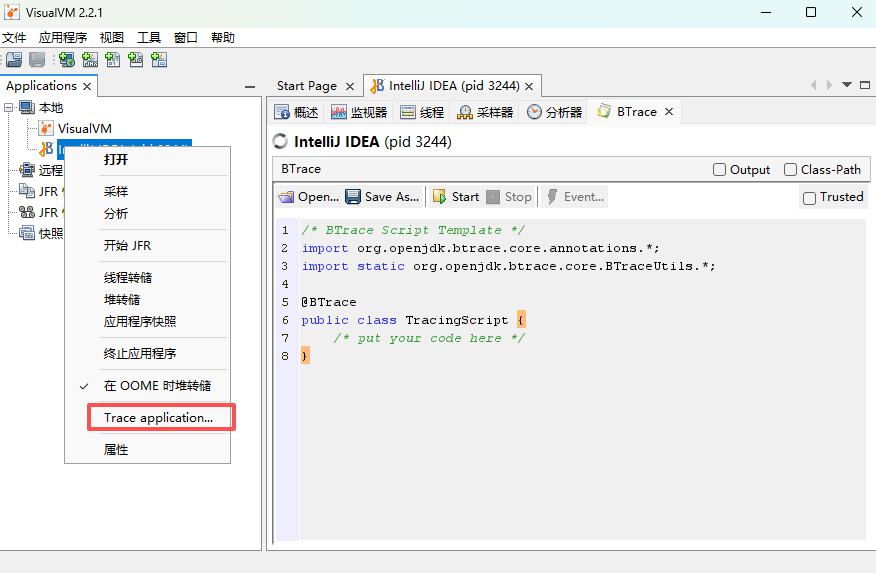Choose 打开 in the context menu

tap(148, 160)
